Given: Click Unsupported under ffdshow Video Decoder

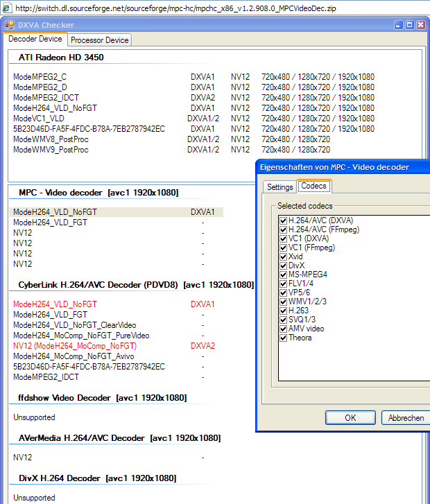Looking at the screenshot, I should click(x=34, y=417).
